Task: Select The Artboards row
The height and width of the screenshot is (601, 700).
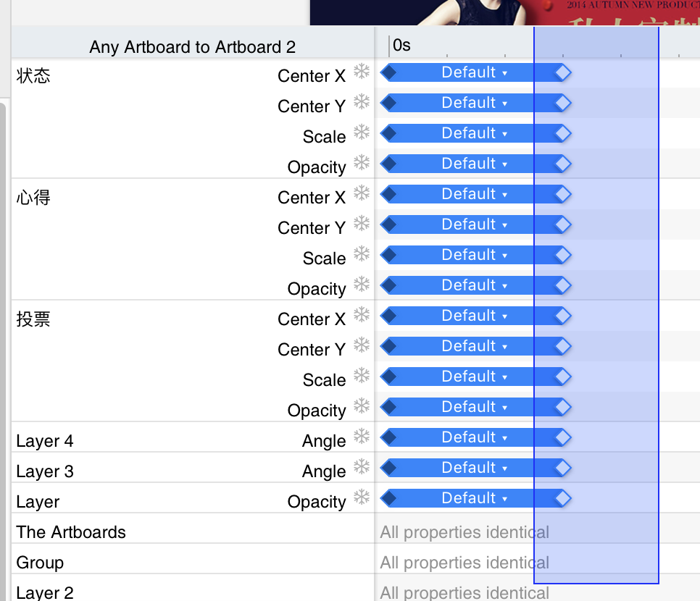Action: (71, 532)
